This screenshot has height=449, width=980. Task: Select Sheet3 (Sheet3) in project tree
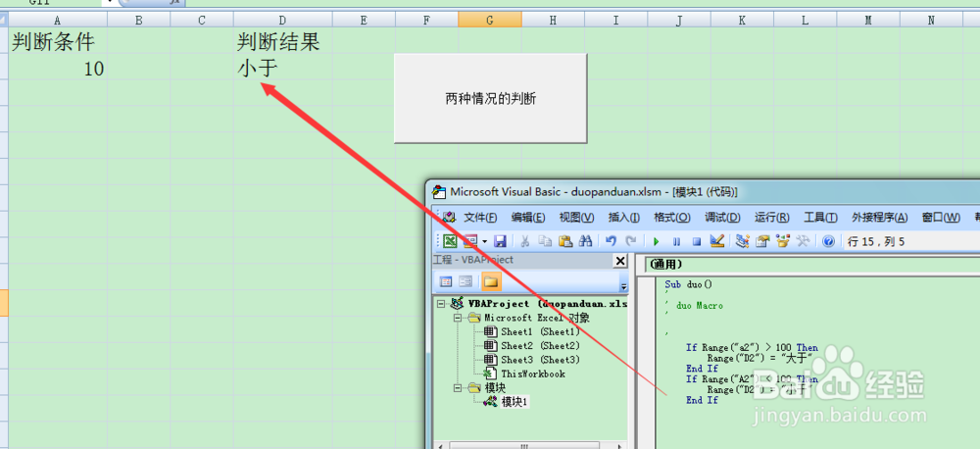[x=540, y=360]
